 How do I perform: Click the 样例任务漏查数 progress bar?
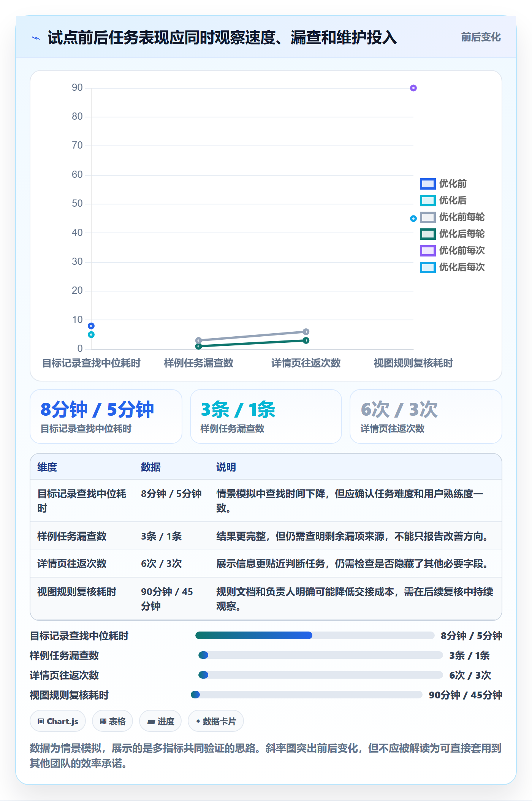tap(320, 655)
